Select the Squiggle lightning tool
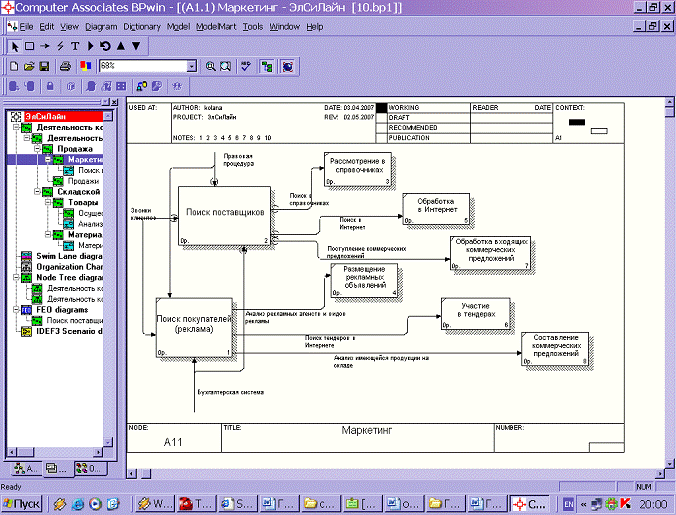676x515 pixels. pos(61,46)
